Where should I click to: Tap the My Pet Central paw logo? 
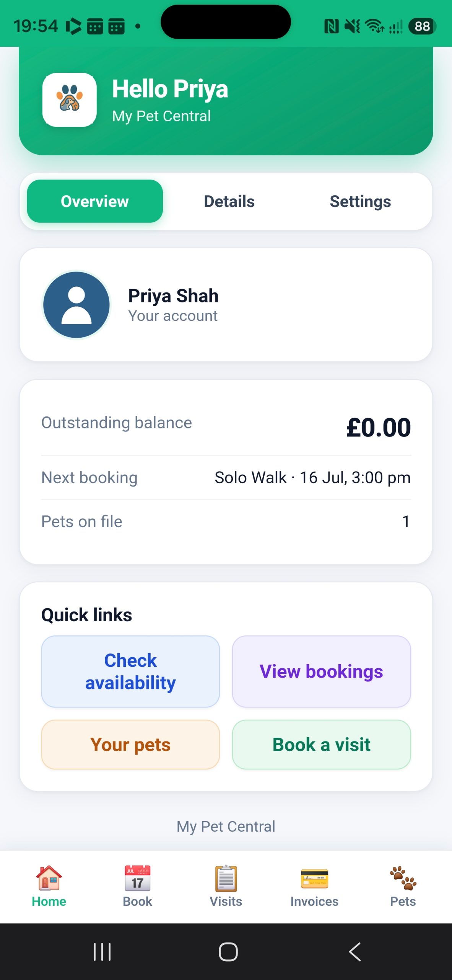70,100
